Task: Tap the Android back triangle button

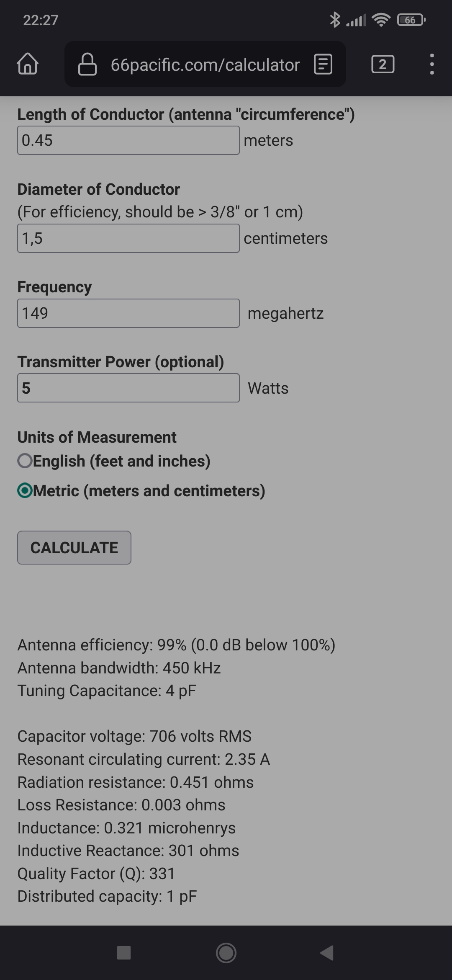Action: (327, 953)
